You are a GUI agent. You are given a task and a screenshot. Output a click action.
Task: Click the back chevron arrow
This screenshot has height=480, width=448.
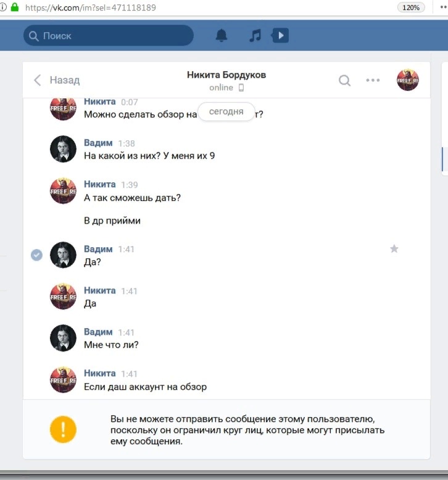(x=37, y=80)
